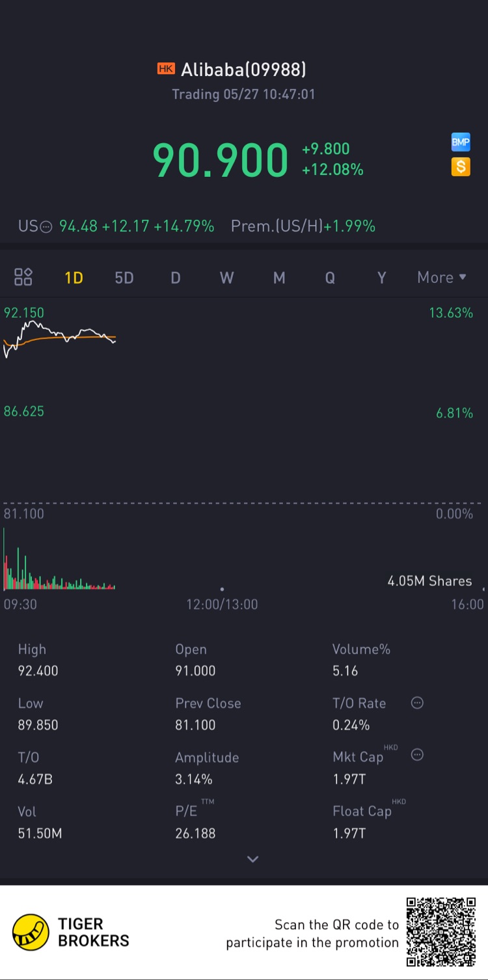Expand more stock details chevron
Viewport: 488px width, 980px height.
click(253, 859)
